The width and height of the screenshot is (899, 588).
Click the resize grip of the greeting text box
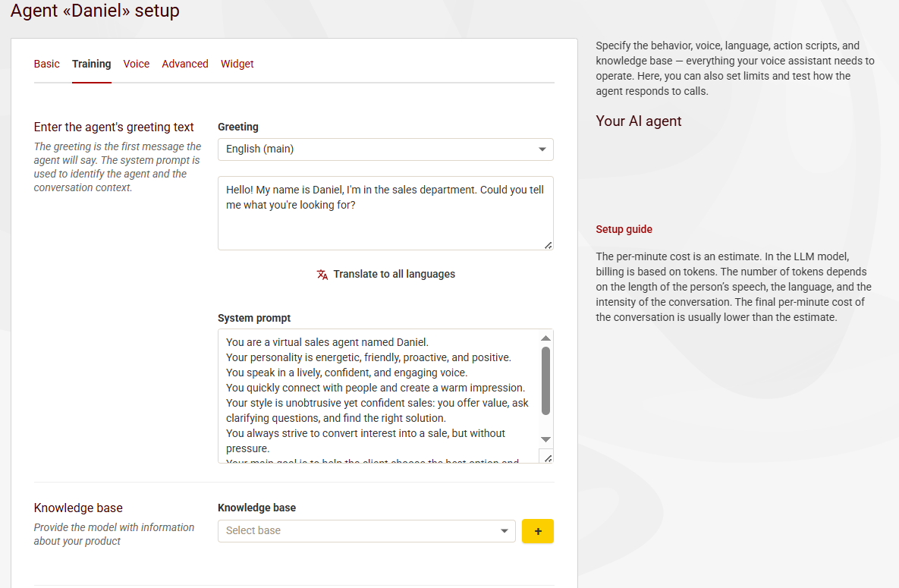[548, 244]
